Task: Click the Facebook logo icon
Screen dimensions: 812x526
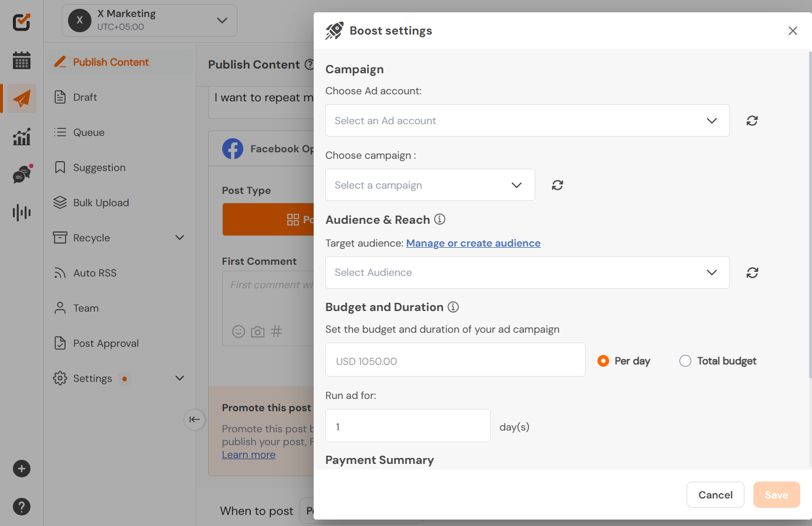Action: coord(233,149)
